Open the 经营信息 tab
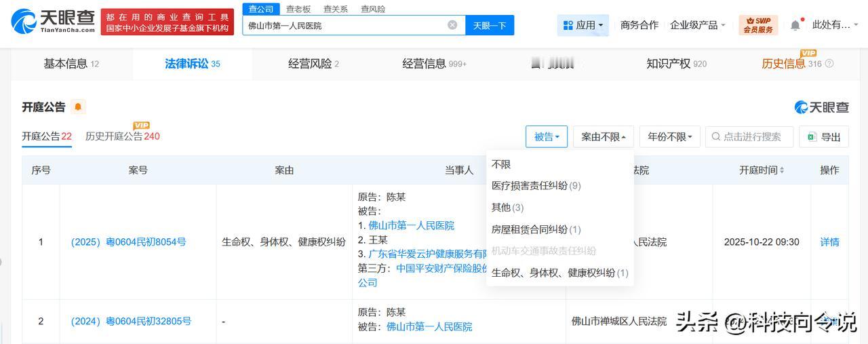The width and height of the screenshot is (868, 344). (x=435, y=64)
